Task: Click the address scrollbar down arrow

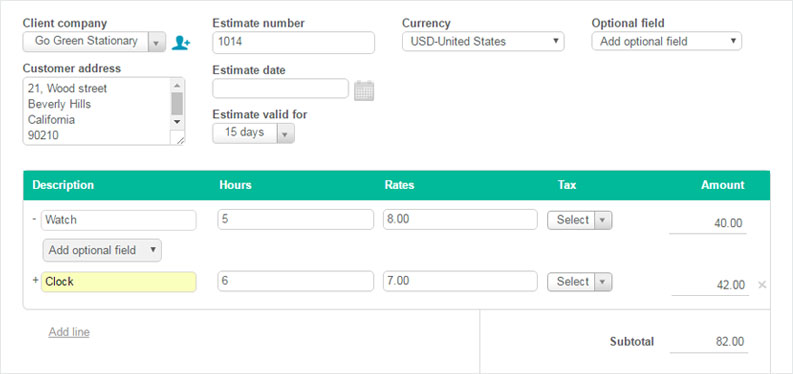Action: point(177,121)
